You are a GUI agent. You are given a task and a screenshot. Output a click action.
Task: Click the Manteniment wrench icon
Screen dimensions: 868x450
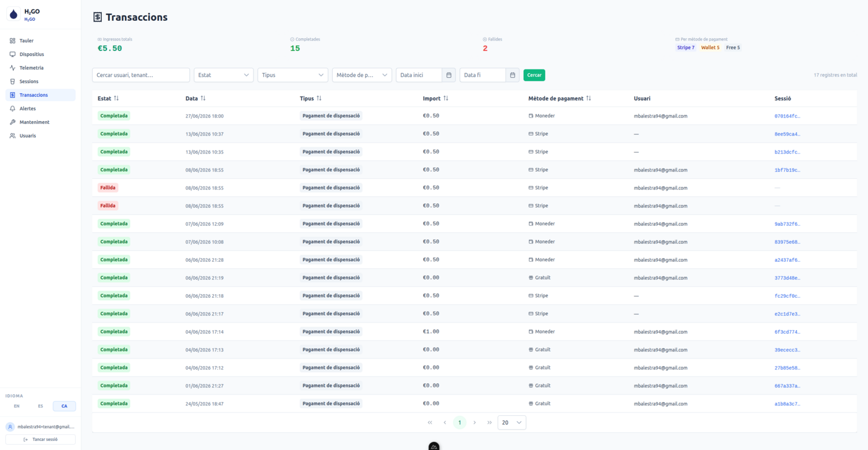coord(13,122)
